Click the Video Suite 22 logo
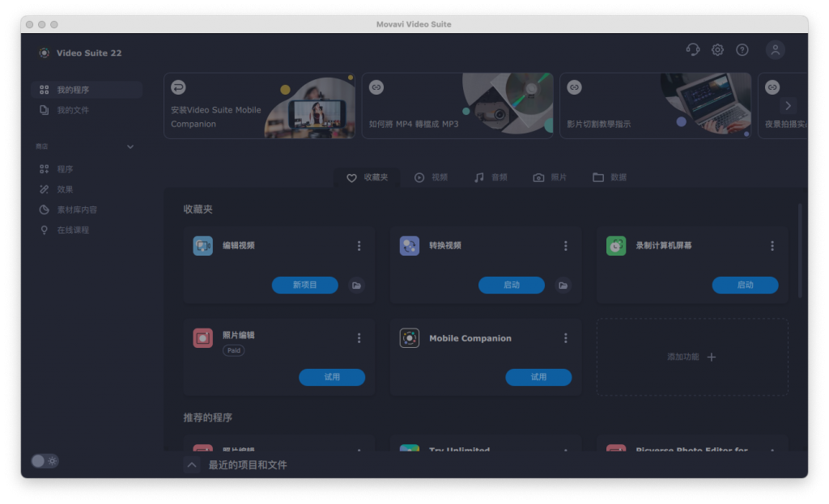 (44, 53)
